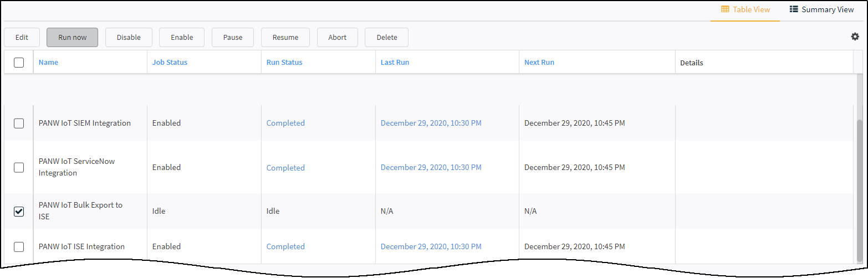868x278 pixels.
Task: Open last run date for ISE Integration
Action: (x=431, y=247)
